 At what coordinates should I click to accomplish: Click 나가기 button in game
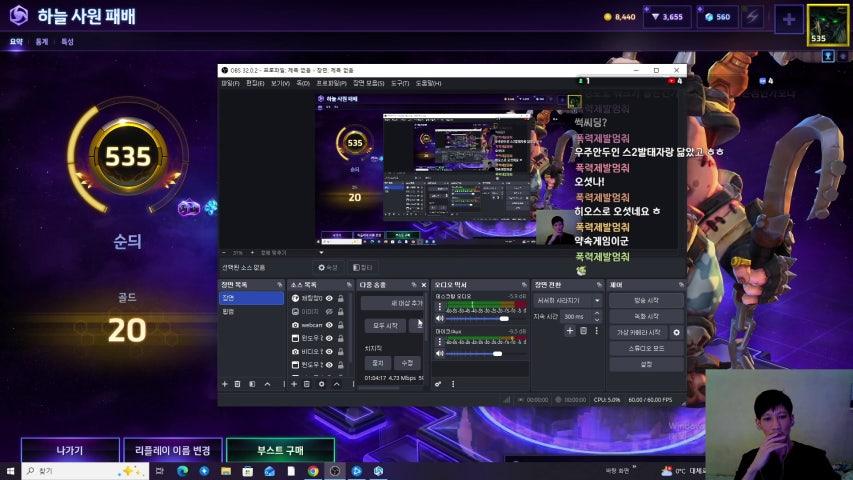[70, 450]
